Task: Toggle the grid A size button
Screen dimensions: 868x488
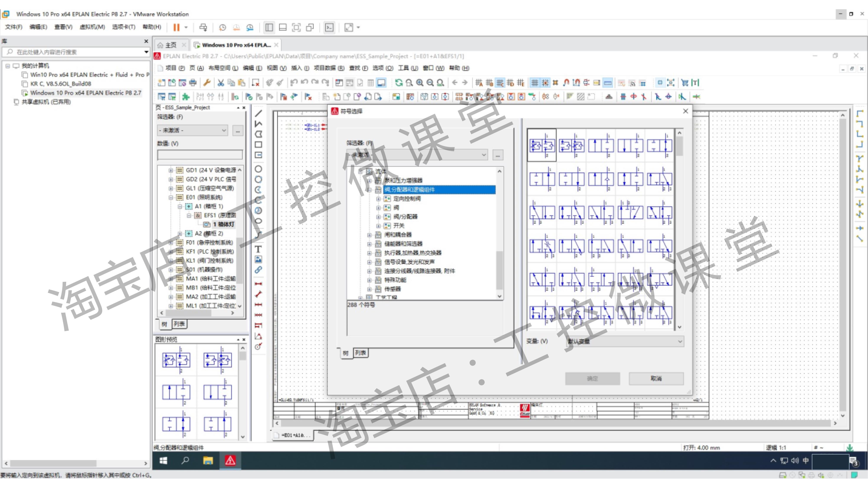Action: (x=479, y=83)
